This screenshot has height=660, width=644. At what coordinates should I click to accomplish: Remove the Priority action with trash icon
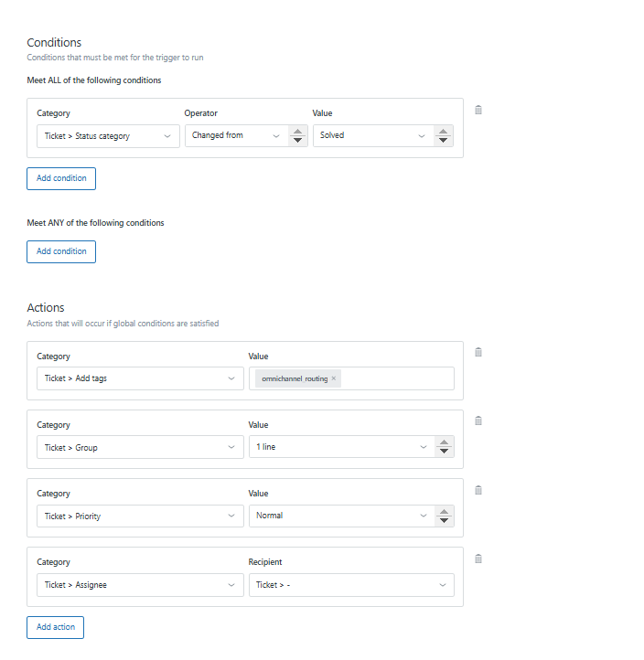(478, 490)
